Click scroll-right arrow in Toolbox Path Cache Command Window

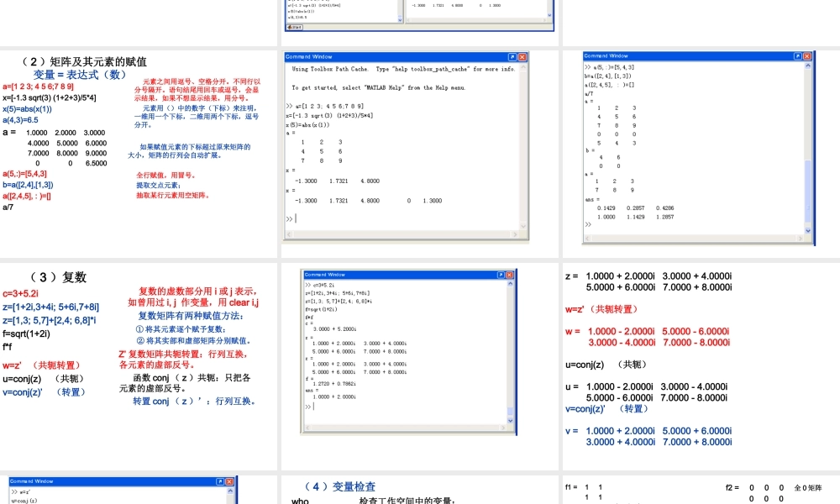516,234
